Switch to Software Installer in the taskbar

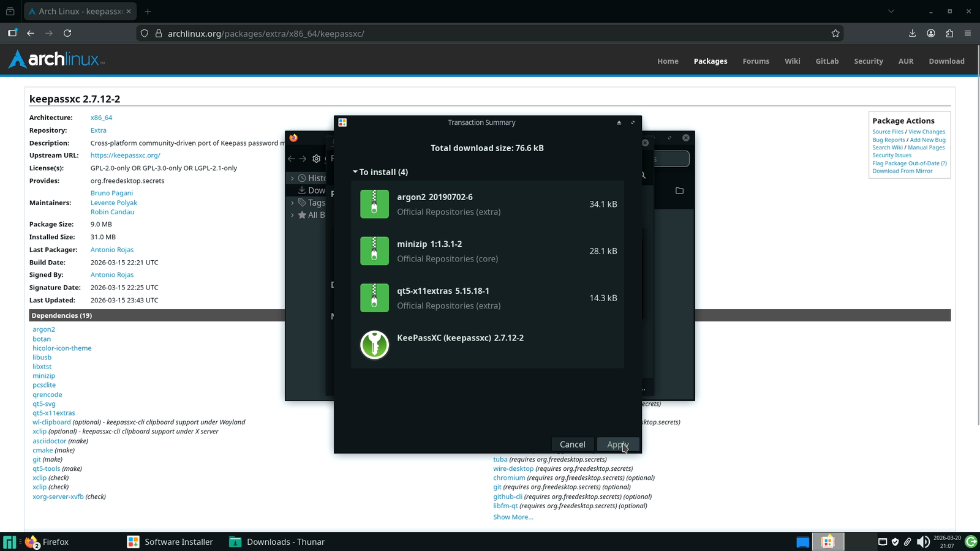click(170, 542)
